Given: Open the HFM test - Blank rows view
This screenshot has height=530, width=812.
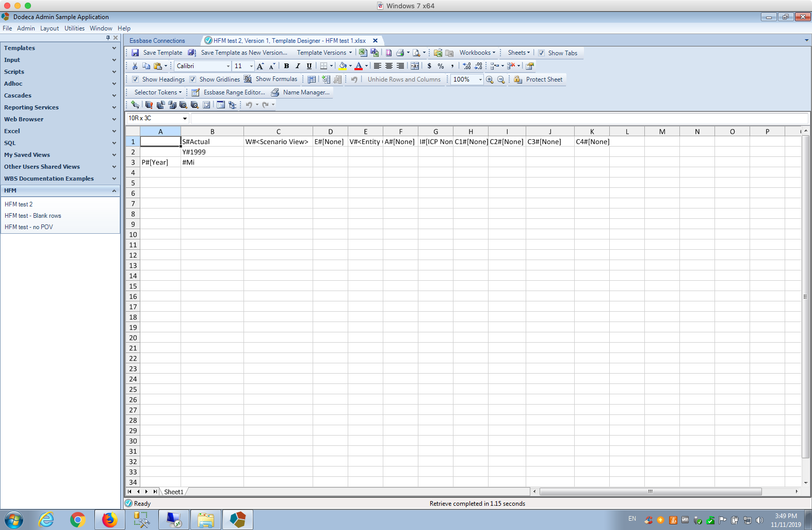Looking at the screenshot, I should coord(33,216).
